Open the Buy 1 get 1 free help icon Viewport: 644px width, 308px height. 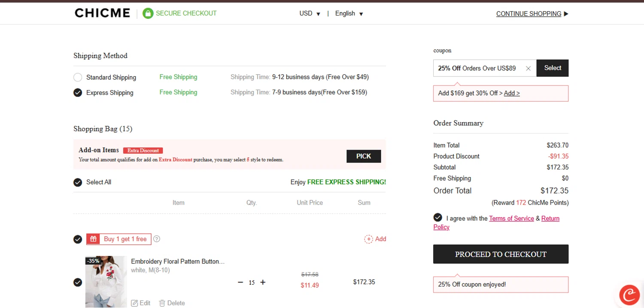point(157,239)
